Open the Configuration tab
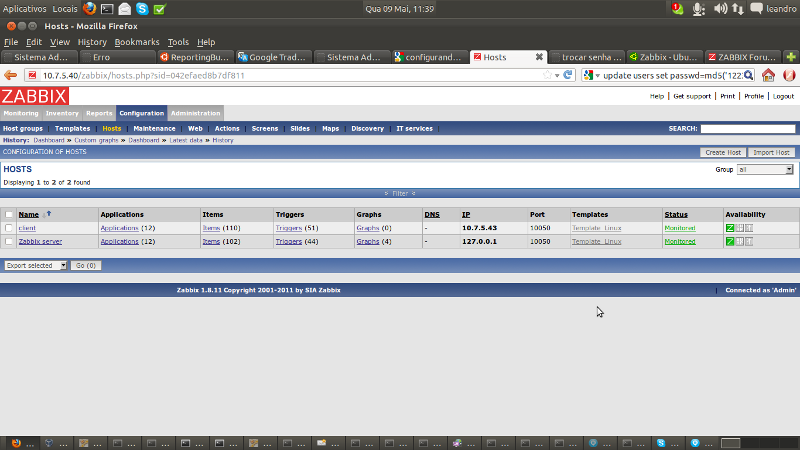 pyautogui.click(x=141, y=113)
